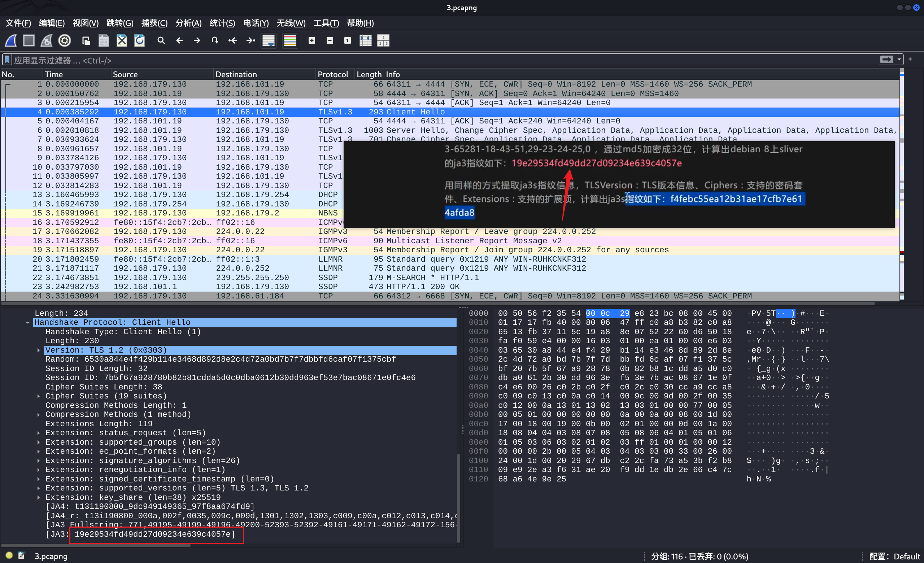This screenshot has height=563, width=924.
Task: Click the reload capture file icon
Action: 139,40
